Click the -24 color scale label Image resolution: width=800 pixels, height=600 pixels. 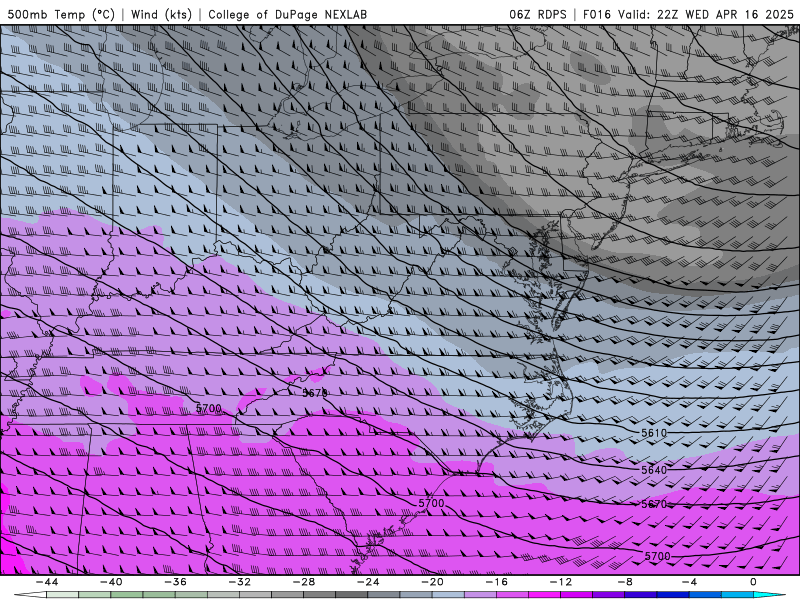368,582
